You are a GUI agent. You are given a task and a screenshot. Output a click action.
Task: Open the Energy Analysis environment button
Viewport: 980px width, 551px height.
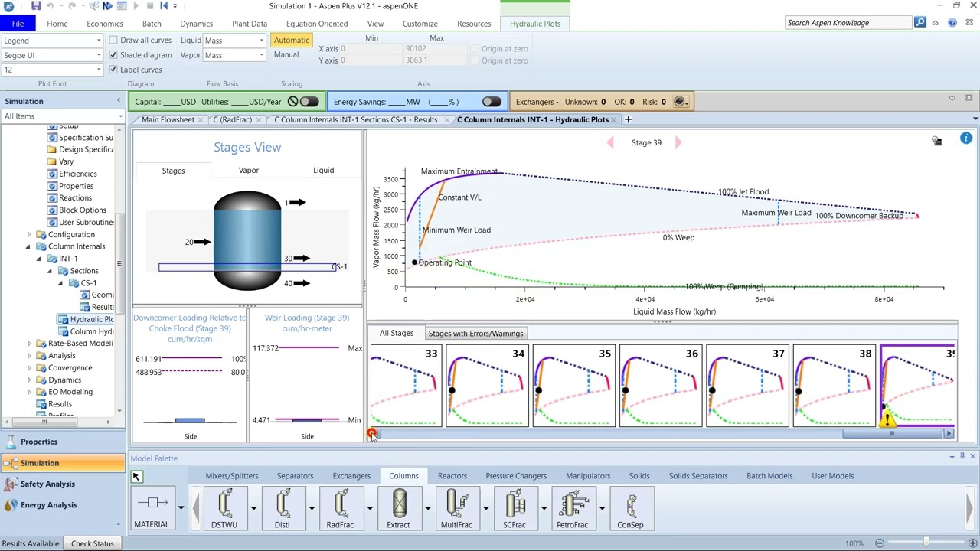63,505
